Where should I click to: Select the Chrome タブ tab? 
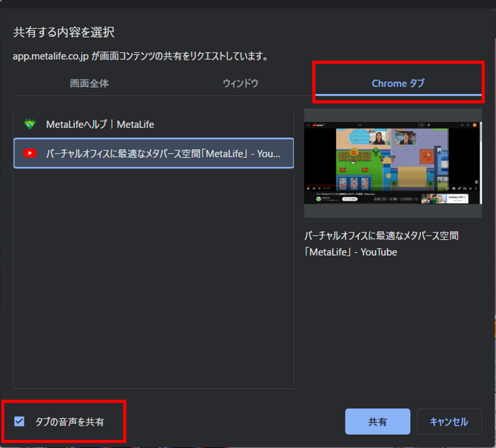[x=398, y=84]
